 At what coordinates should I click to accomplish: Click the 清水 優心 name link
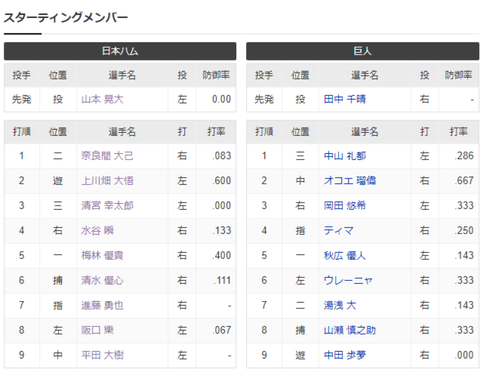coord(102,280)
